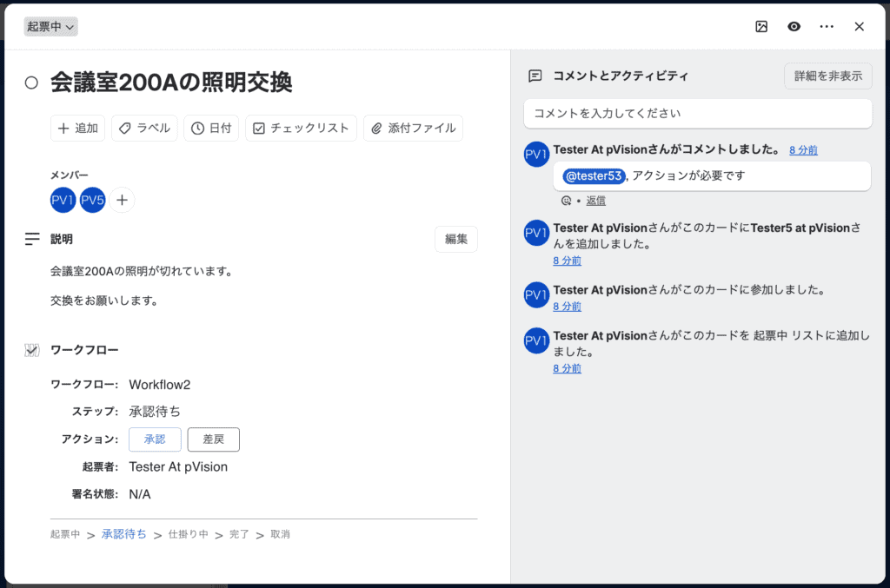Click description line 交換をお願いします。
Viewport: 890px width, 588px height.
[104, 301]
